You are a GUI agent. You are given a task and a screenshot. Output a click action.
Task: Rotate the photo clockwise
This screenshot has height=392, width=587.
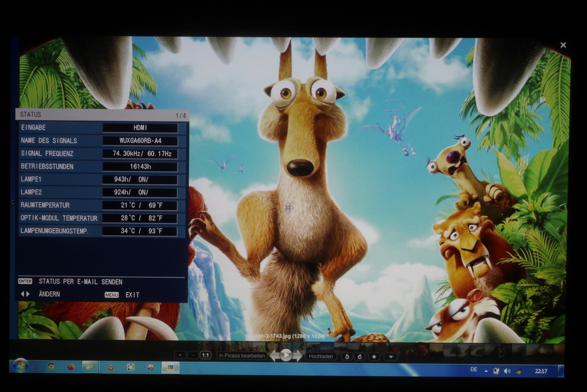359,356
